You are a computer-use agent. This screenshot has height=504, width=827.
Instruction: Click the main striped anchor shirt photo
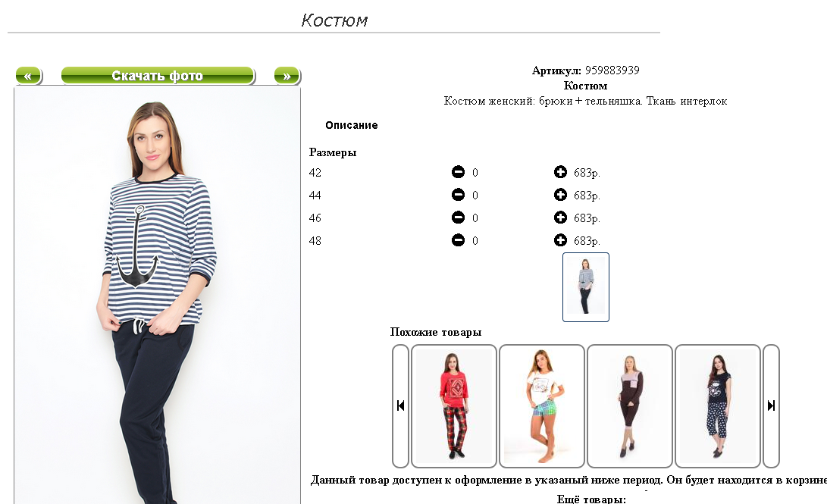[157, 296]
